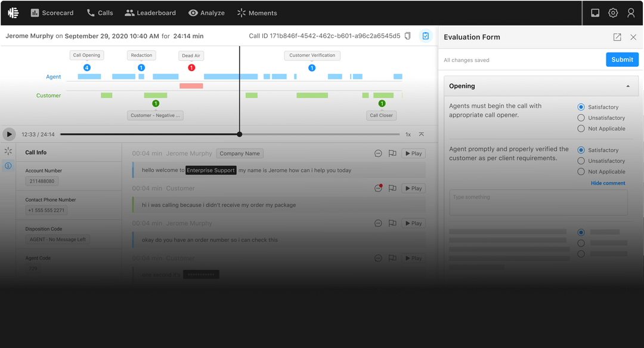Screen dimensions: 644x348
Task: Collapse the player using the chevron near 1x
Action: [x=422, y=134]
